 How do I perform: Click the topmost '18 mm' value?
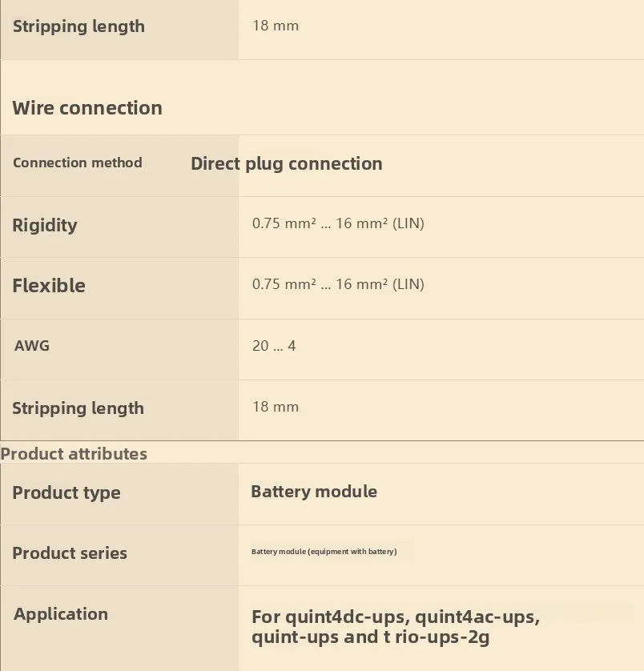pyautogui.click(x=276, y=26)
